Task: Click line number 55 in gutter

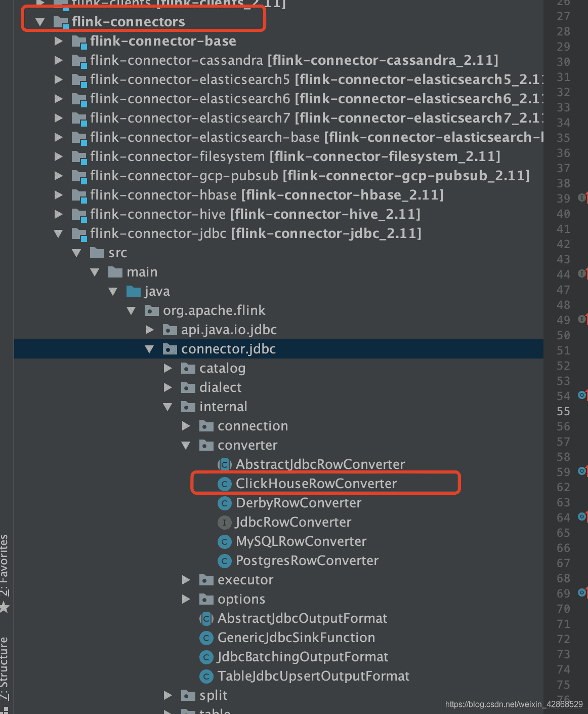Action: click(x=563, y=411)
